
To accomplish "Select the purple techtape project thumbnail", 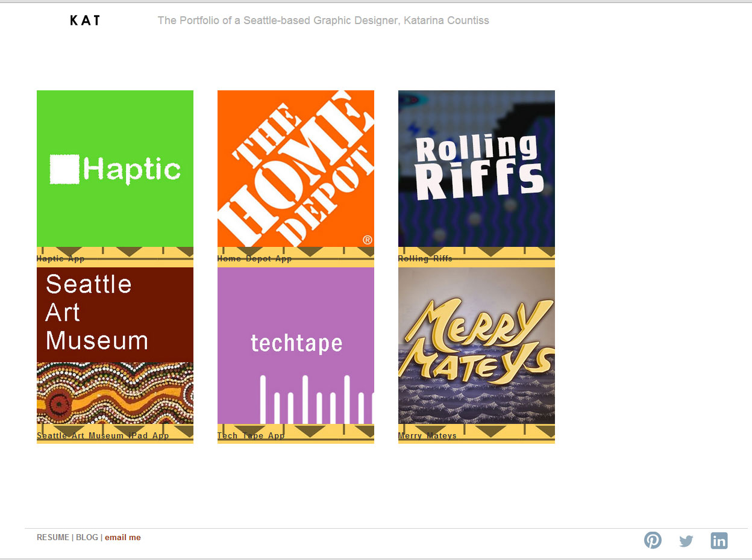I will click(296, 346).
